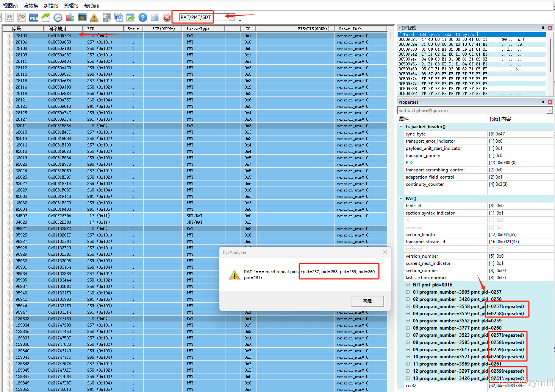Open the toolbar overflow options arrow
This screenshot has height=392, width=555.
(240, 21)
